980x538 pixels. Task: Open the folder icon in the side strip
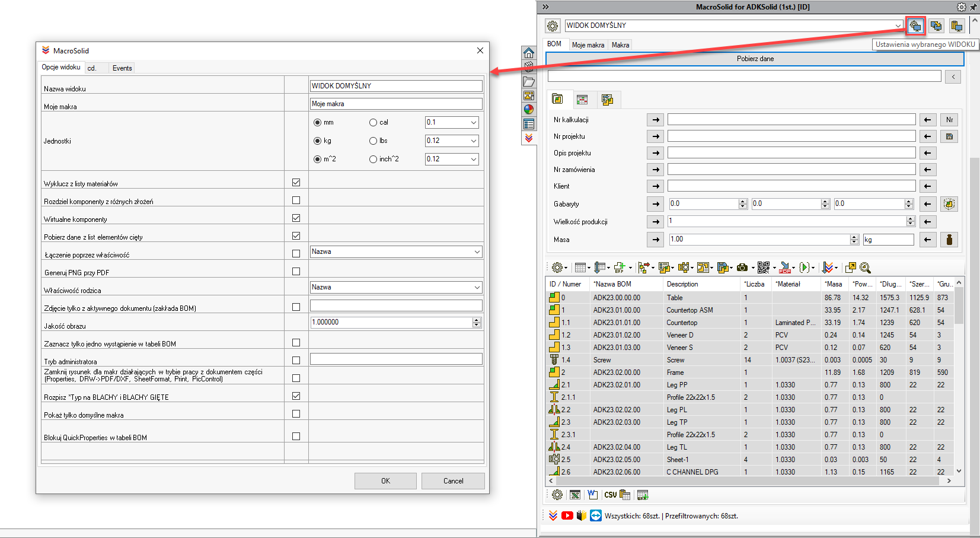(x=529, y=82)
